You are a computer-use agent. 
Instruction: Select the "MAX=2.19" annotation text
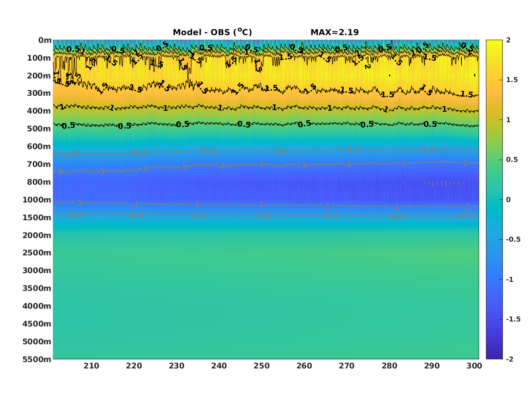[x=335, y=32]
